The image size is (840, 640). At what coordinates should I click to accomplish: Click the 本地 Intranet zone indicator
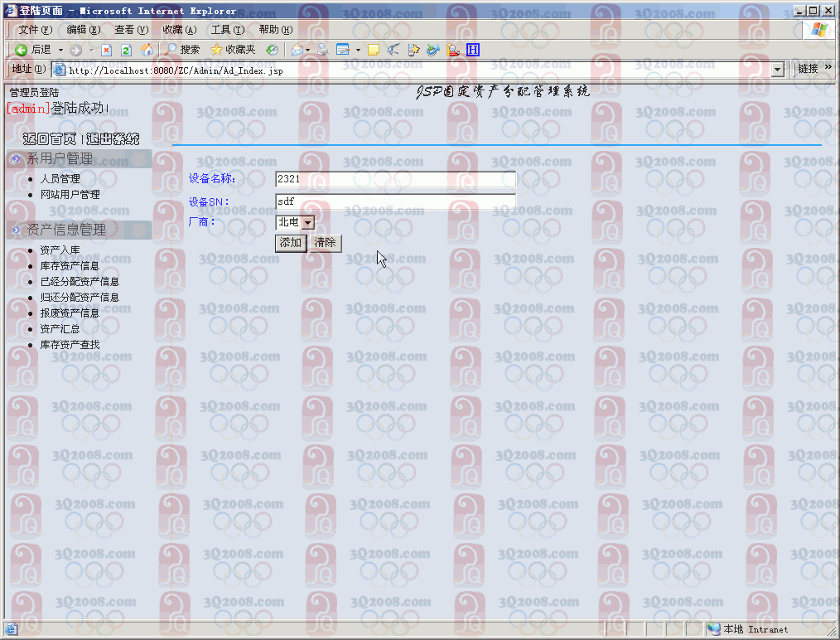click(x=748, y=629)
